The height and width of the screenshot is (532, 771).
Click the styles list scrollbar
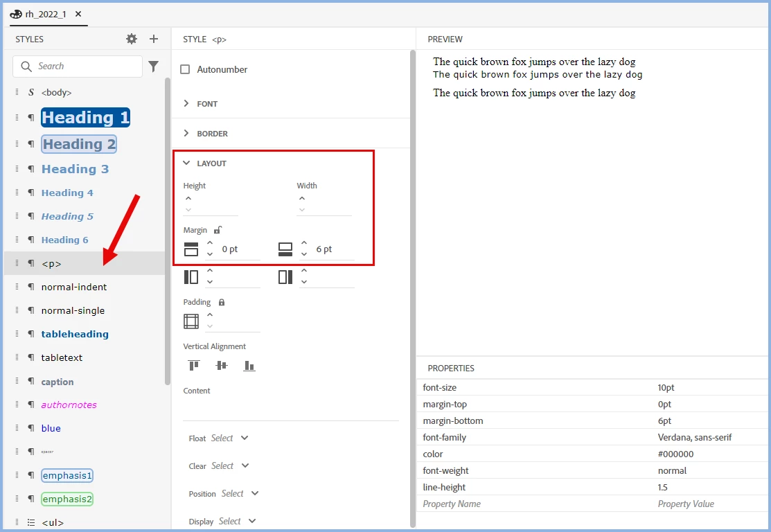tap(168, 231)
